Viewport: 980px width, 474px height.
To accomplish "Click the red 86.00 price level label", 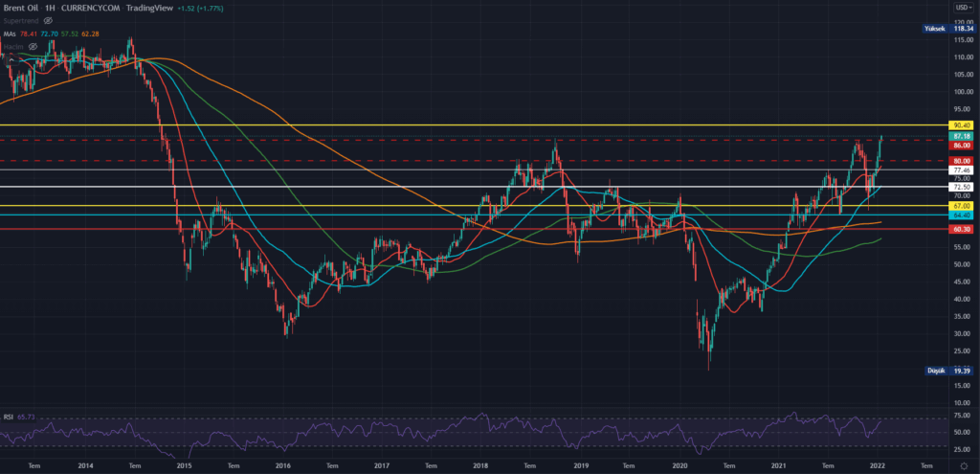I will (x=962, y=145).
